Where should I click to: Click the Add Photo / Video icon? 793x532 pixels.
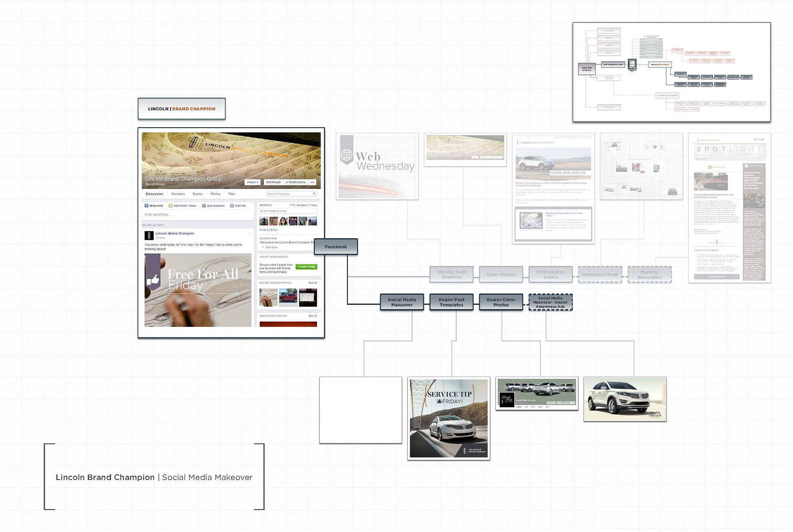pos(170,206)
